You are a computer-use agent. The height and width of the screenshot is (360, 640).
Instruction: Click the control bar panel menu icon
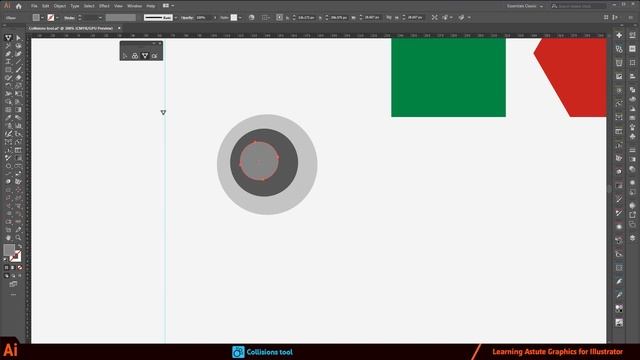pos(631,18)
